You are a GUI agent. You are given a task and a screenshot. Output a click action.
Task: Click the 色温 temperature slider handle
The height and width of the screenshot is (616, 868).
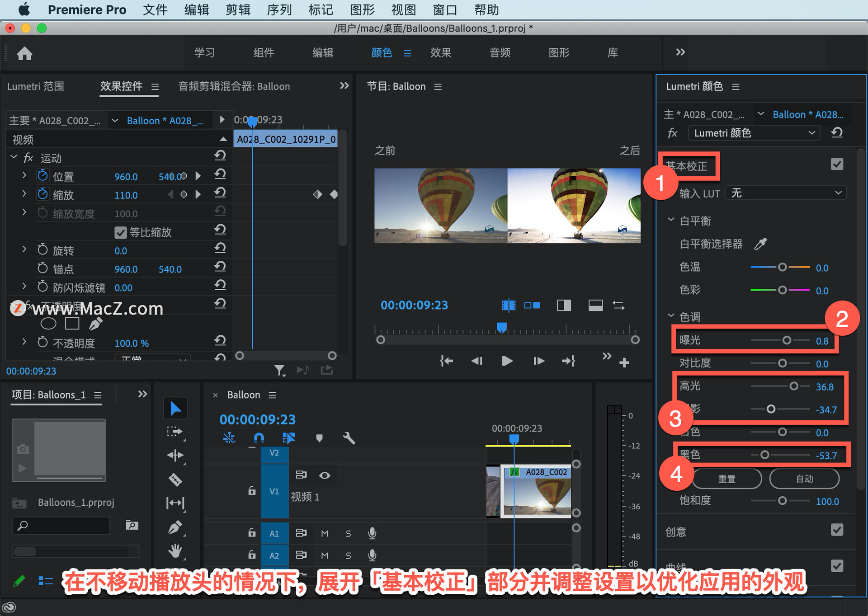[x=782, y=267]
